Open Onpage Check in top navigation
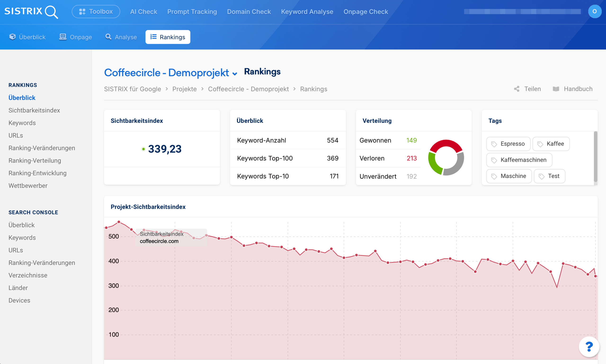 365,12
